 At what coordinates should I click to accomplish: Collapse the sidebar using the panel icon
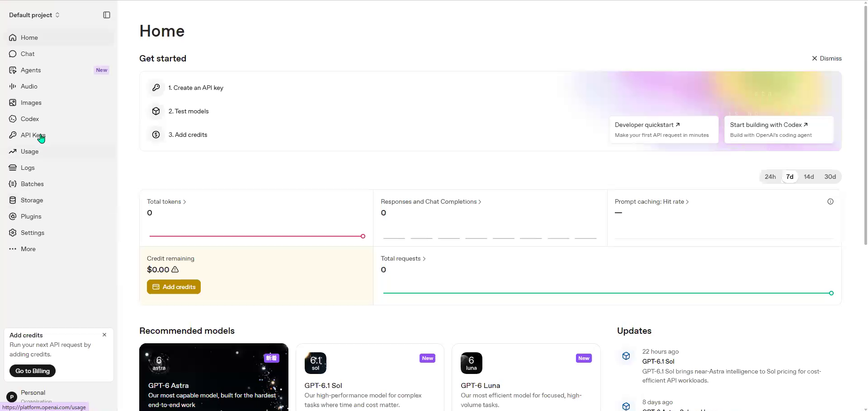[x=107, y=15]
